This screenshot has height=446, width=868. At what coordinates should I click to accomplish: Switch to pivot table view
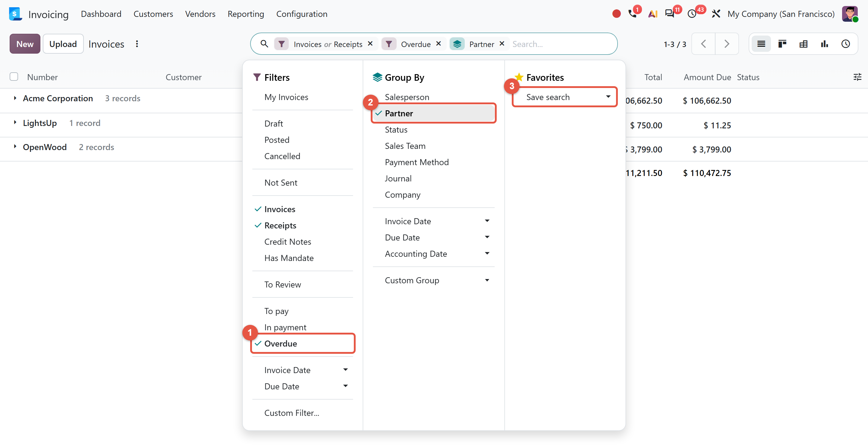(x=803, y=44)
